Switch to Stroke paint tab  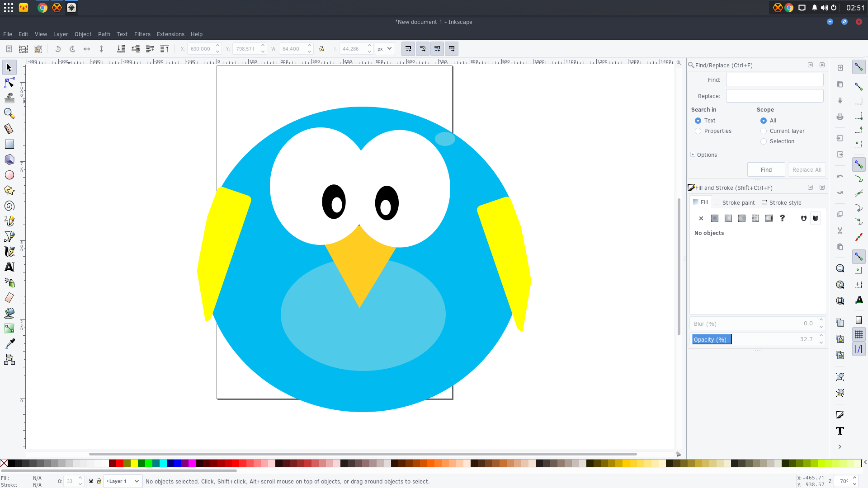[x=735, y=202]
